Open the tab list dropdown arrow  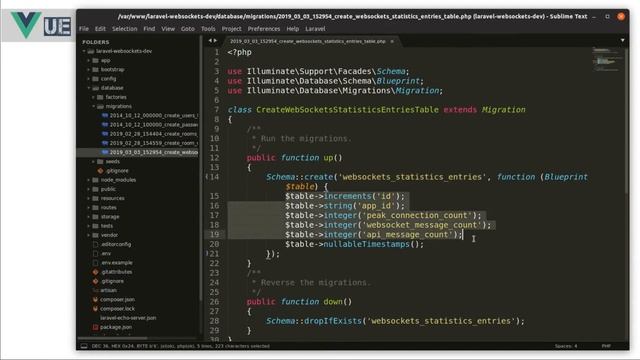(622, 40)
